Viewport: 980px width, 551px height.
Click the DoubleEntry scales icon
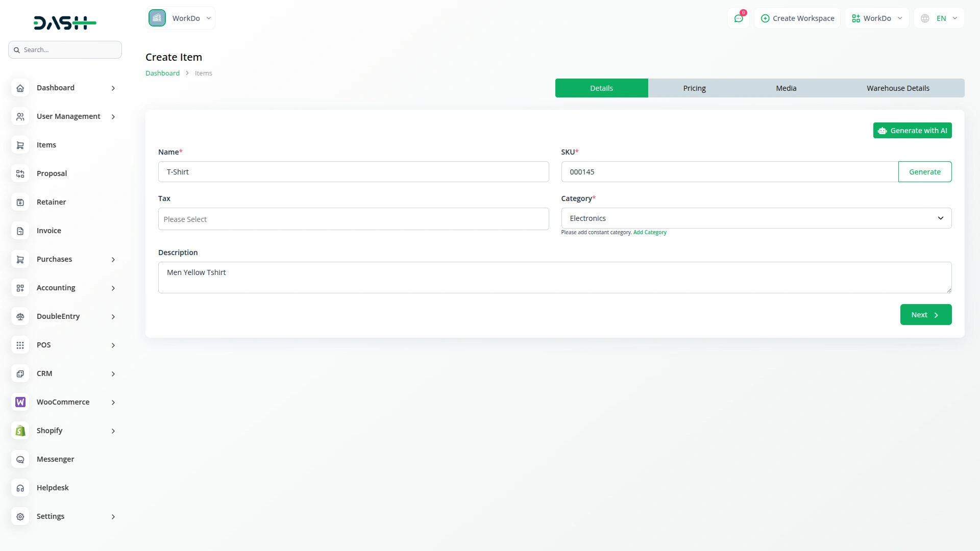(x=20, y=317)
